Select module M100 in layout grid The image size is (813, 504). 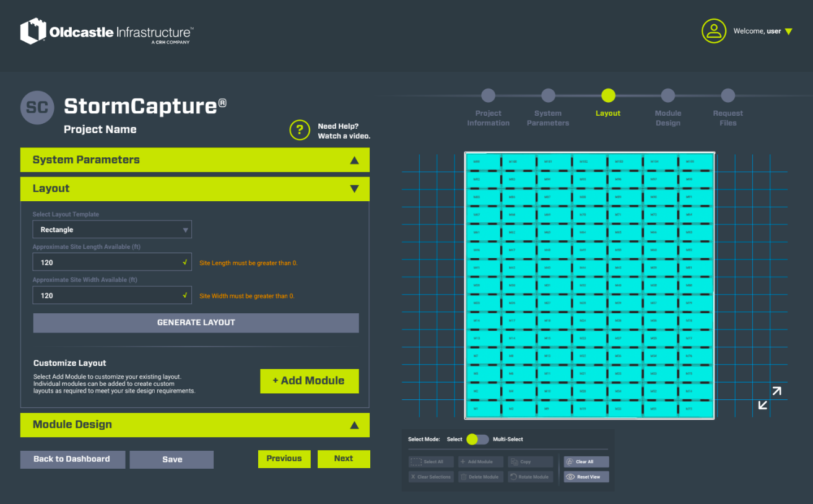519,162
